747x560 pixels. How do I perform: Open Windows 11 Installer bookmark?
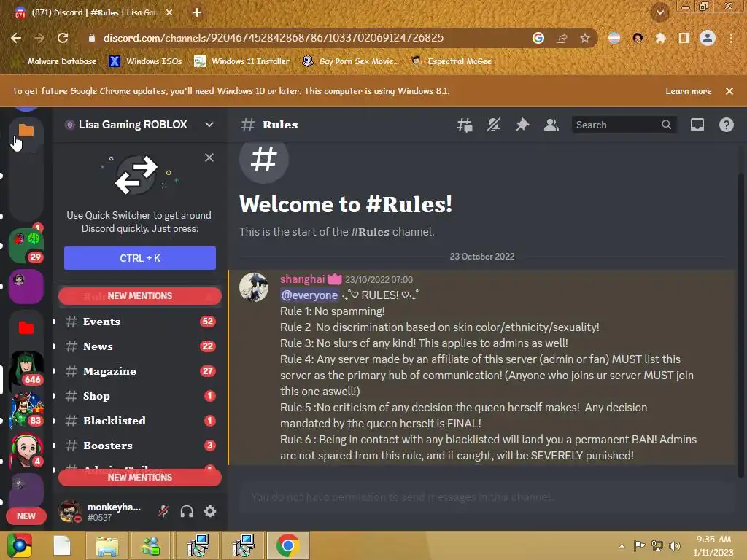click(x=242, y=61)
